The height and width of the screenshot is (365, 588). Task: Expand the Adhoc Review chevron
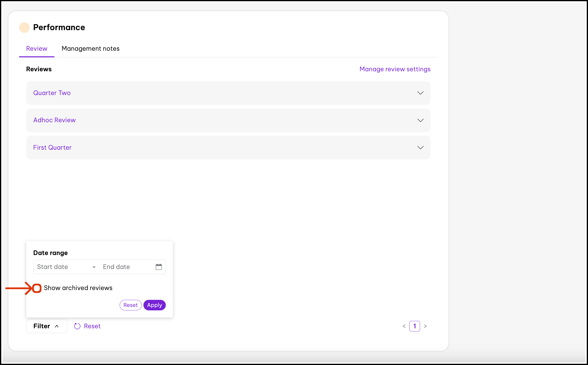420,120
